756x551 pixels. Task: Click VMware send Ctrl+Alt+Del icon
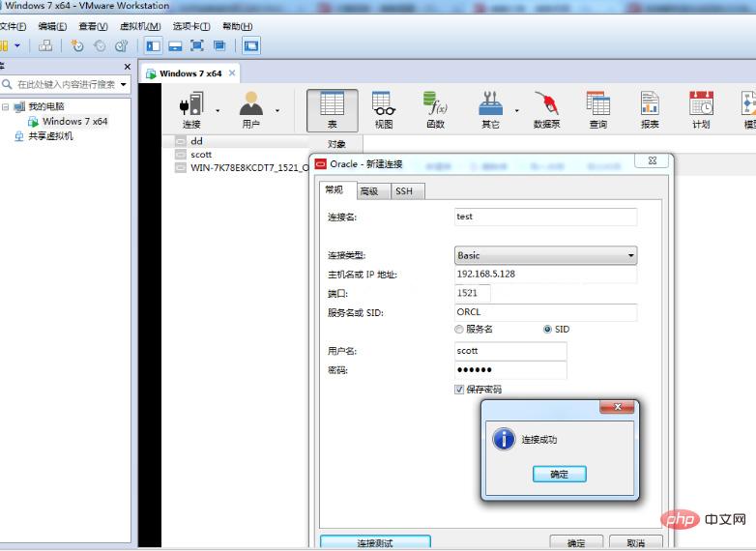pos(45,45)
